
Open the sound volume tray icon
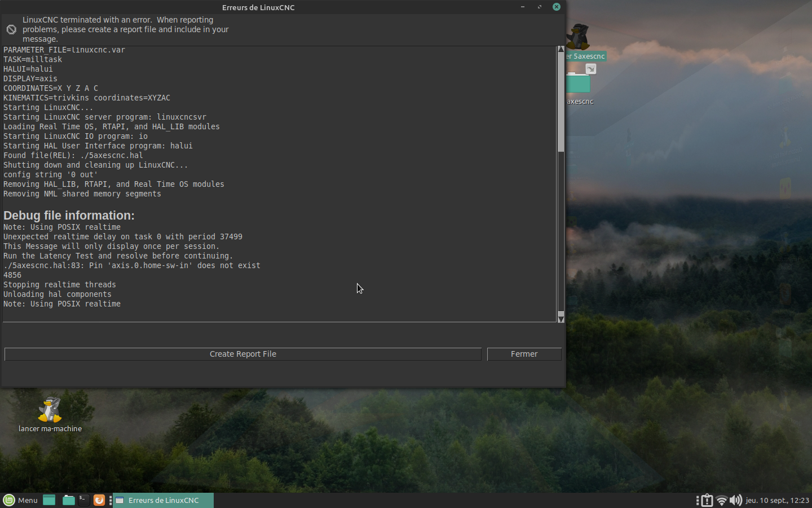(x=735, y=500)
